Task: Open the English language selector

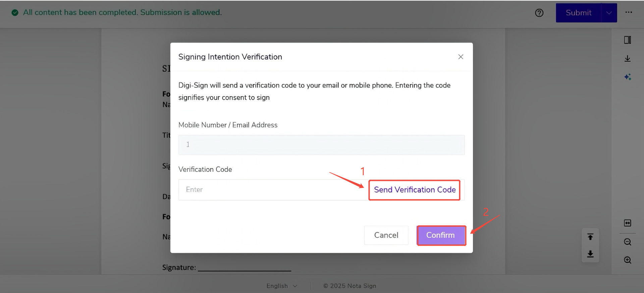Action: point(282,286)
